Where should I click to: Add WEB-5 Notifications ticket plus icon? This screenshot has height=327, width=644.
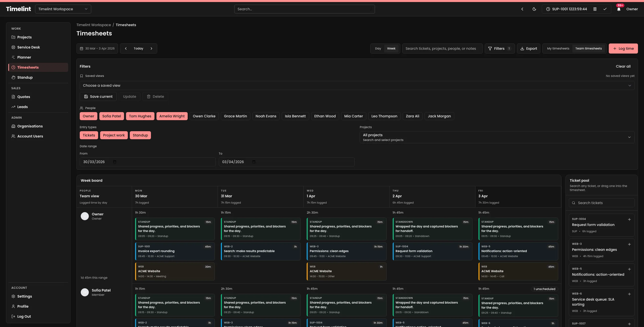(x=629, y=269)
